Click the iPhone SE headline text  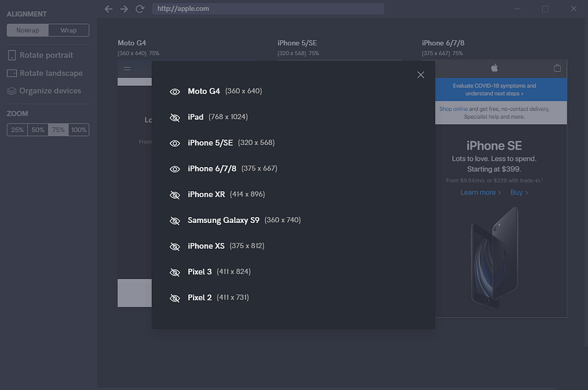494,146
